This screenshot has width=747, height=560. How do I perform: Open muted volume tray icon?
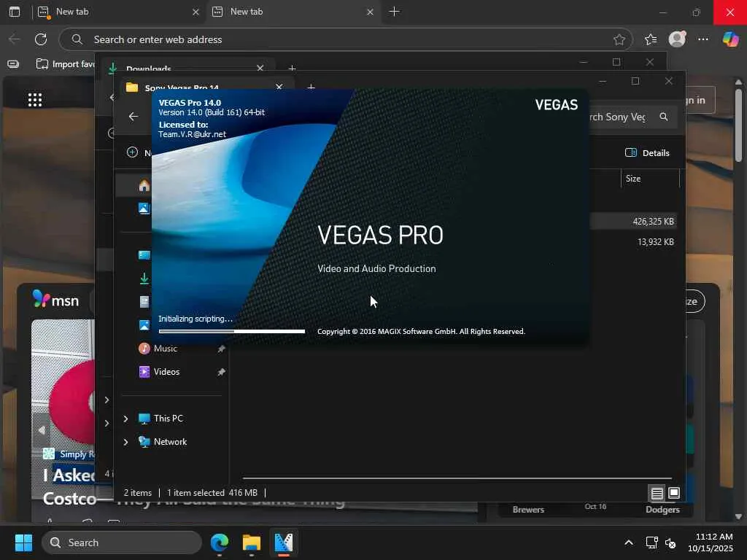[x=670, y=542]
